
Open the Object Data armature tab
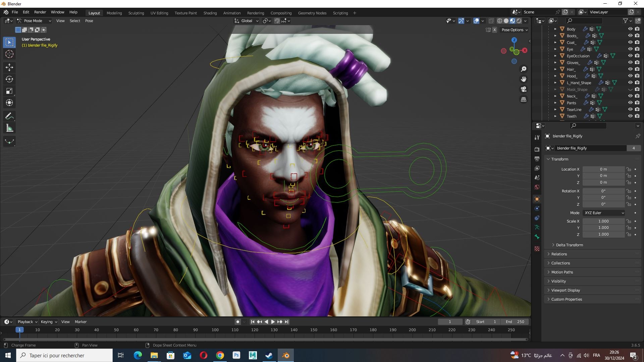(537, 227)
